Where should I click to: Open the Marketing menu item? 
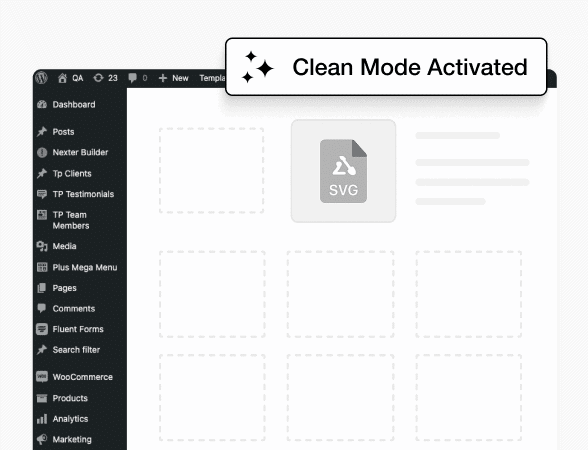point(72,440)
